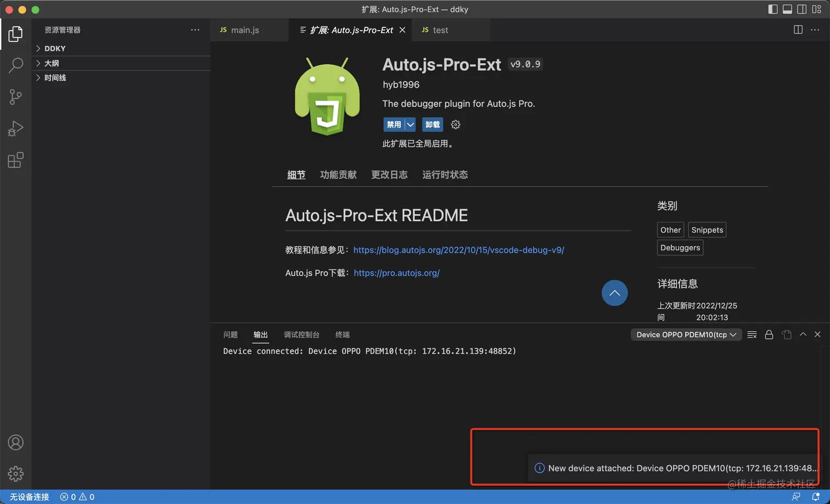This screenshot has width=830, height=504.
Task: Toggle bottom panel layout icon
Action: [x=787, y=9]
